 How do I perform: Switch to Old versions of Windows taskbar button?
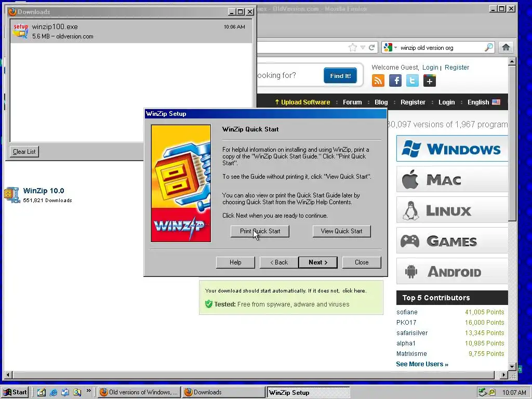[x=139, y=392]
